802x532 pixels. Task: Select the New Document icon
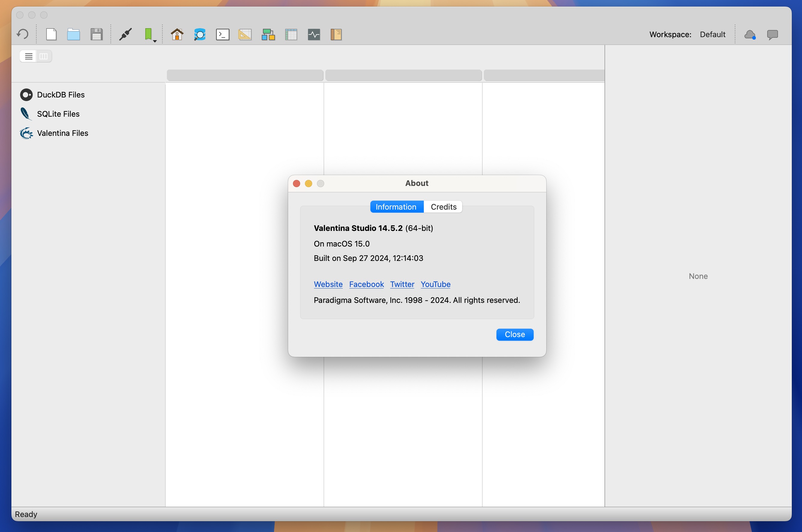pos(51,33)
